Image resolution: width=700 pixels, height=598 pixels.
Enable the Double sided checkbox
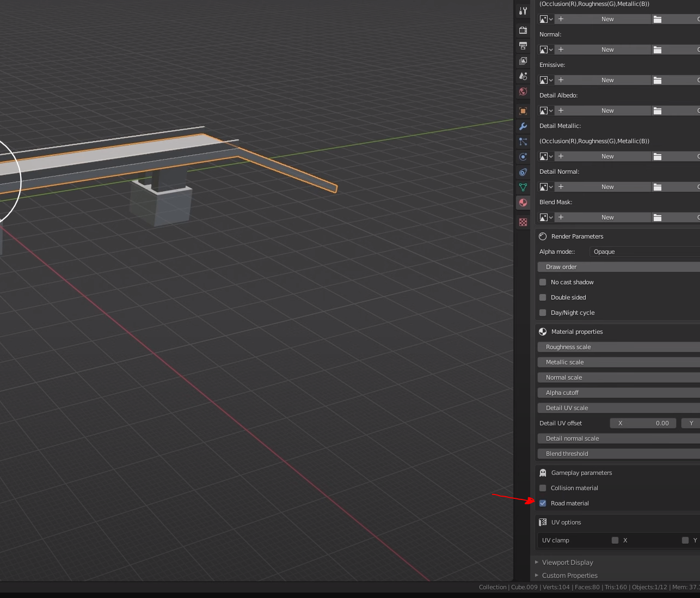coord(543,297)
